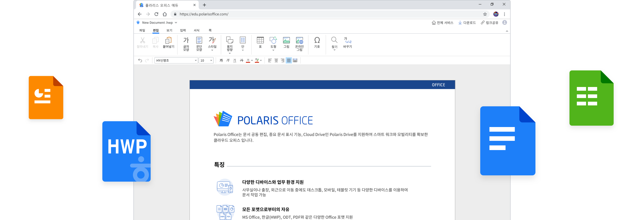Open a new browser tab
The height and width of the screenshot is (220, 644).
point(204,5)
